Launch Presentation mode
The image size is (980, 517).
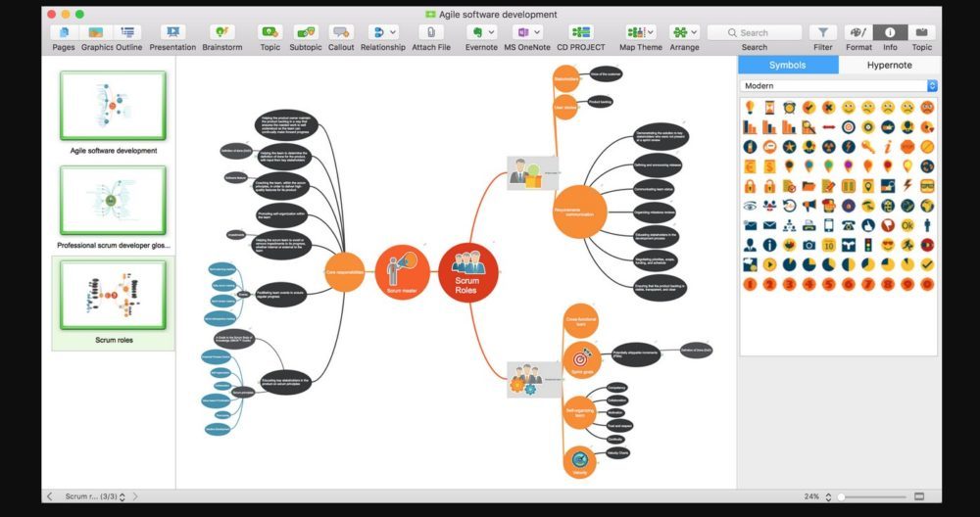click(172, 32)
